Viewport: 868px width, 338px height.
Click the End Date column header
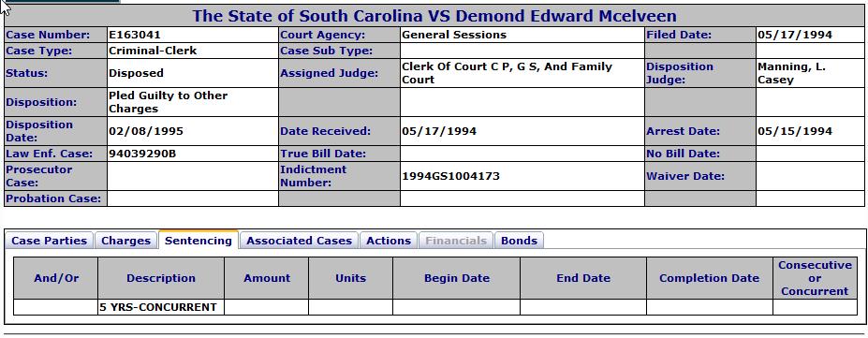(583, 278)
